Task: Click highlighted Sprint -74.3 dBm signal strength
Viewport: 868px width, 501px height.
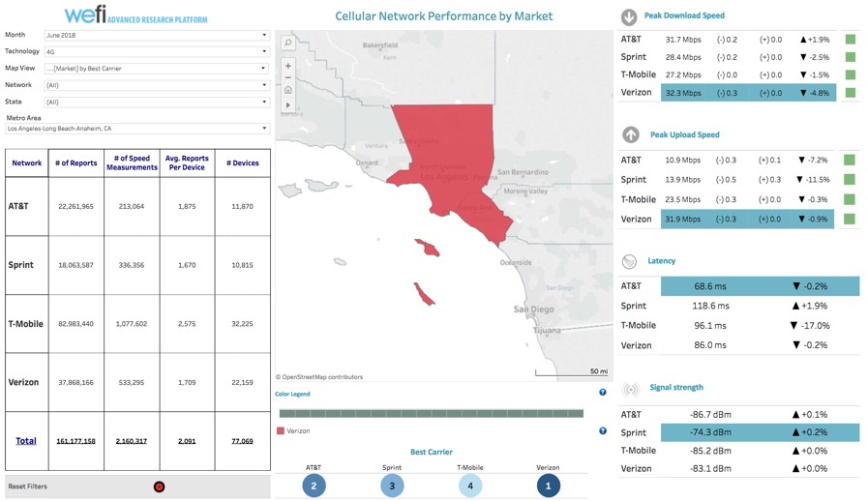Action: tap(710, 432)
